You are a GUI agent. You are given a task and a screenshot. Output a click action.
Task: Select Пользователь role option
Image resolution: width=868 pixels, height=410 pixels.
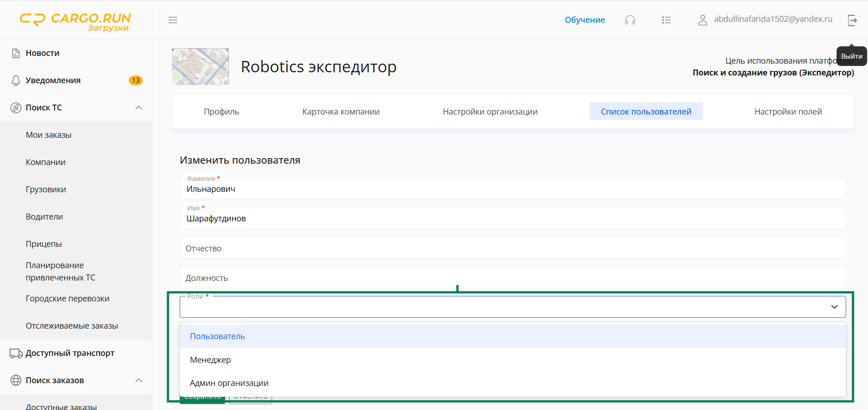(x=217, y=336)
